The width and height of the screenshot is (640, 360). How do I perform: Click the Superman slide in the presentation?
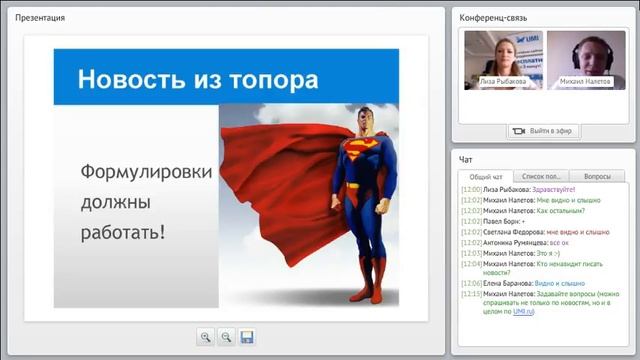pos(227,178)
